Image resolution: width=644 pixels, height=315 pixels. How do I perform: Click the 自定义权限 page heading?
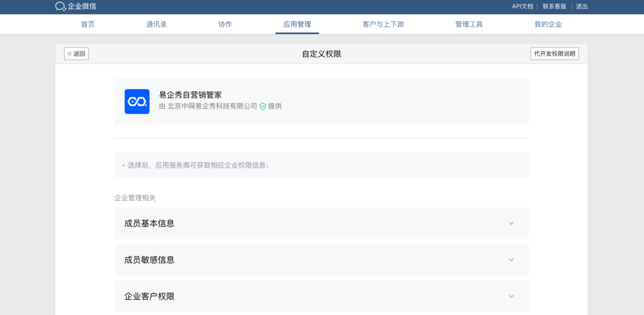point(321,54)
